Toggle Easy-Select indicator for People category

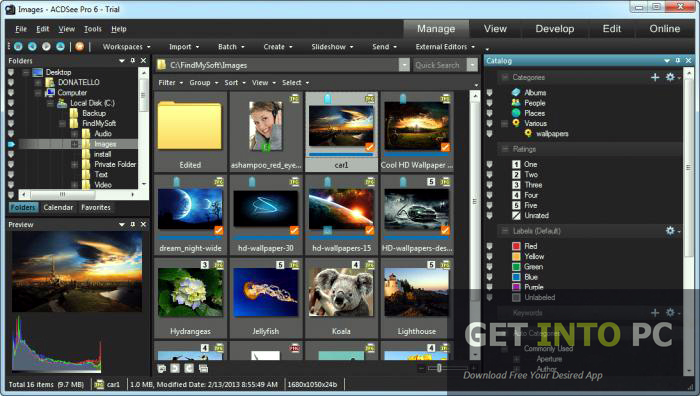pyautogui.click(x=490, y=103)
